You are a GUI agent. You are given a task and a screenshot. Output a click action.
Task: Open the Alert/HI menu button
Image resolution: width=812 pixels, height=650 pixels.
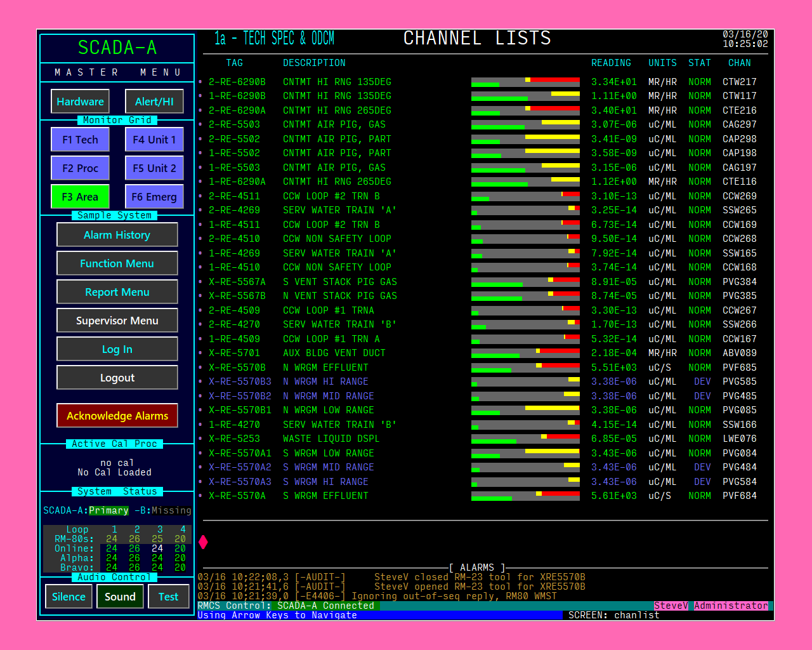[x=154, y=102]
